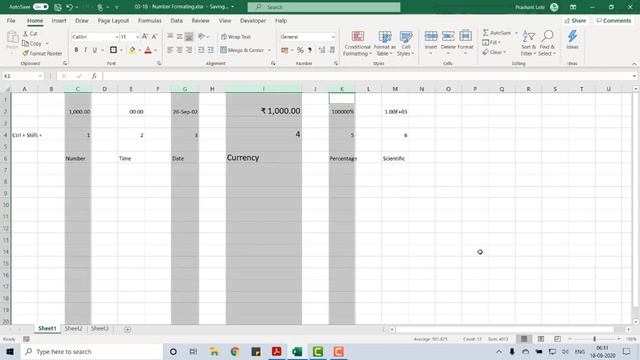Increase font size with A up icon
The width and height of the screenshot is (640, 360).
(145, 36)
